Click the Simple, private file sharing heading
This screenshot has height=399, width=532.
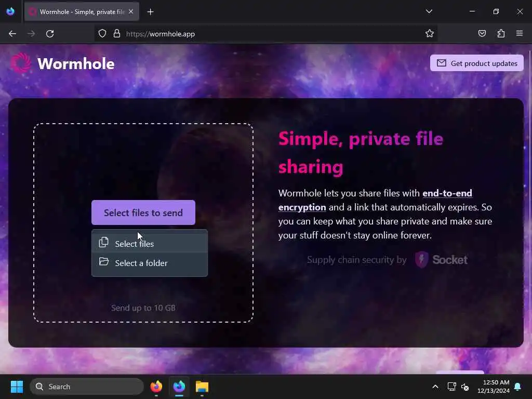coord(361,153)
